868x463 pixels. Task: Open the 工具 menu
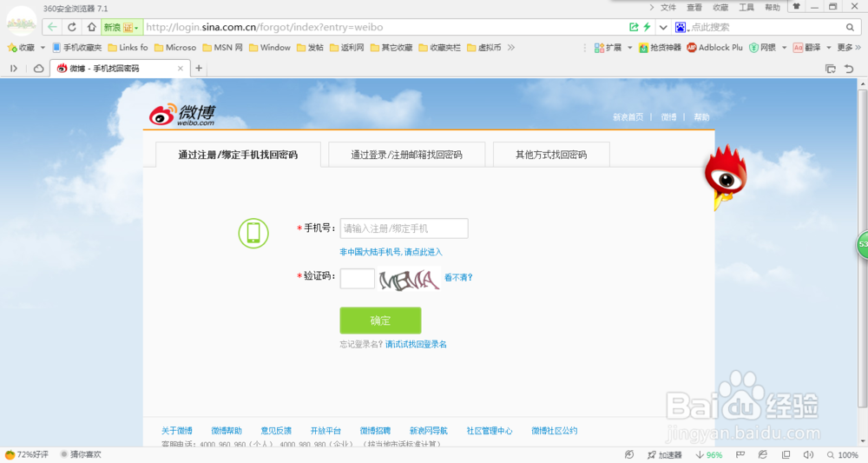[746, 7]
